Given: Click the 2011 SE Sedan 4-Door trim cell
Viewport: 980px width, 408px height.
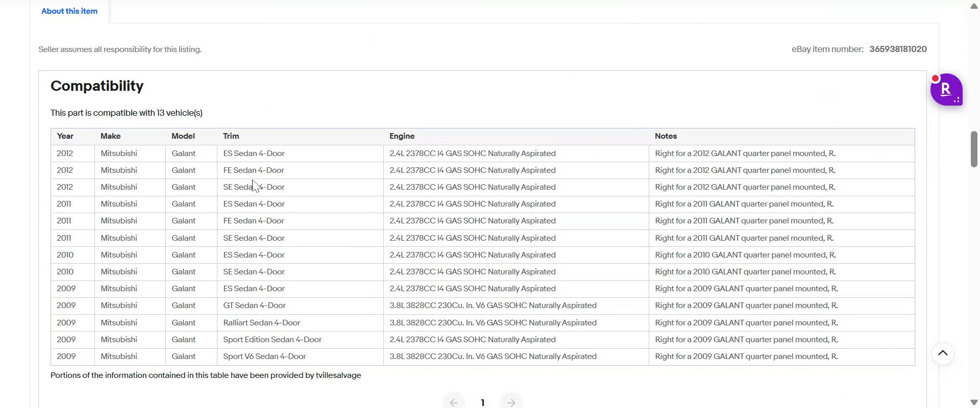Looking at the screenshot, I should [x=300, y=238].
